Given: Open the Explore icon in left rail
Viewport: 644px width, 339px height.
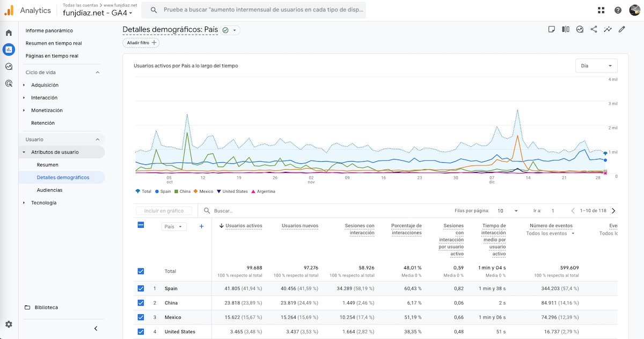Looking at the screenshot, I should tap(9, 67).
